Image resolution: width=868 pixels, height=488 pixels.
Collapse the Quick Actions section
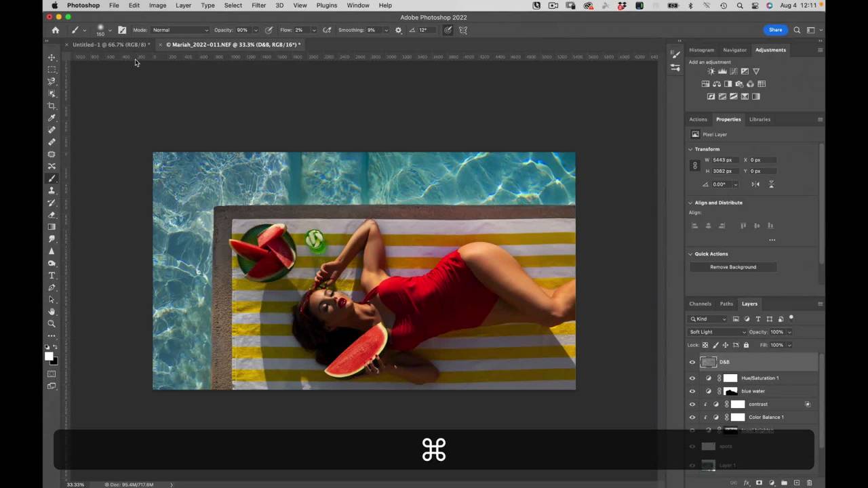coord(691,254)
